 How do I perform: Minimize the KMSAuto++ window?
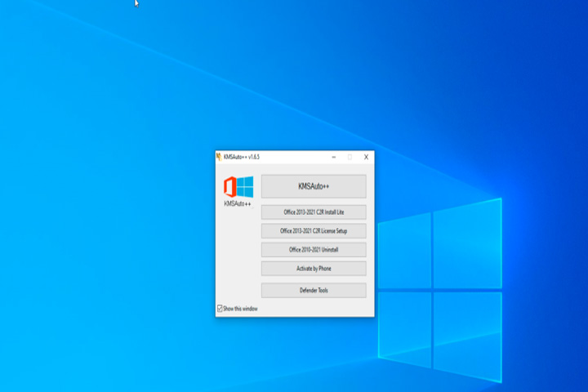click(334, 157)
